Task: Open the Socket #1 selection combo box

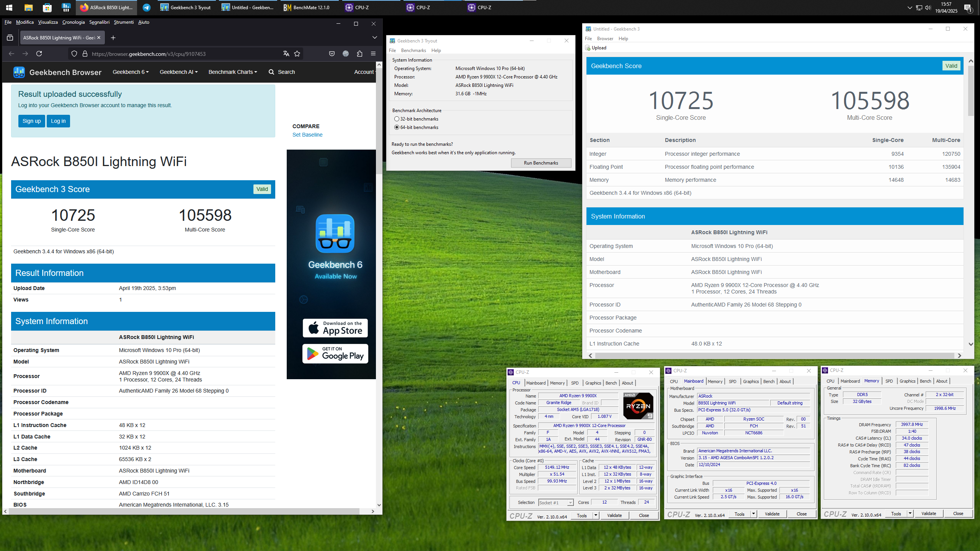Action: click(556, 502)
